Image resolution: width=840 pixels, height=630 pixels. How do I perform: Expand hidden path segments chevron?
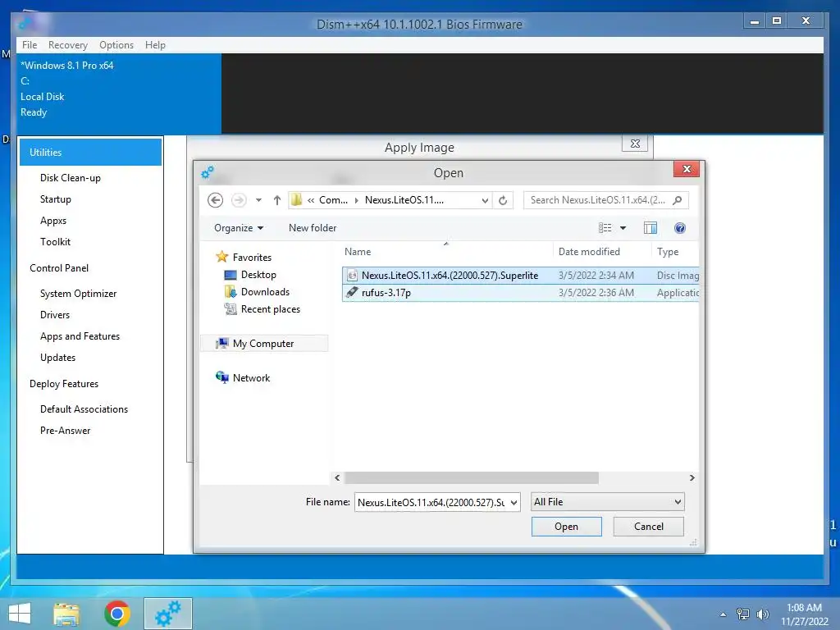pos(311,200)
